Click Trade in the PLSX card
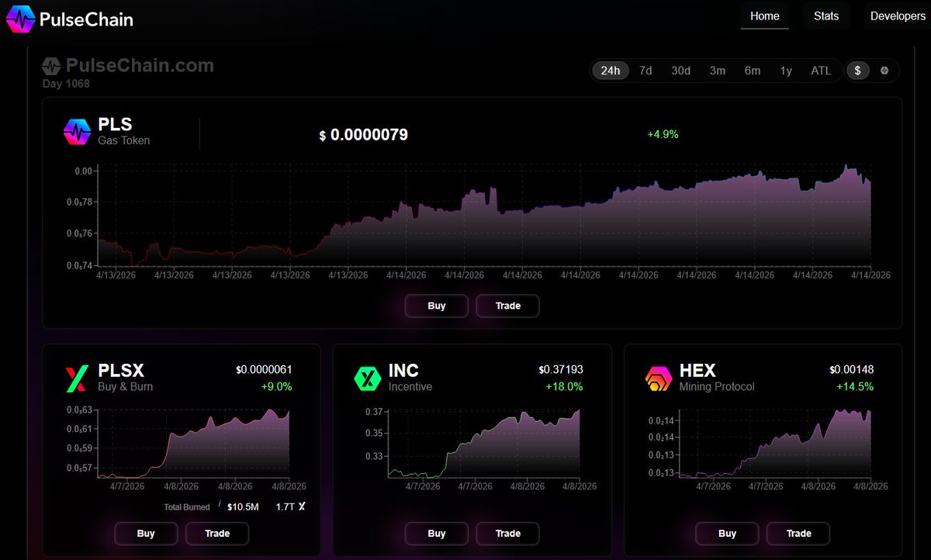 (217, 534)
